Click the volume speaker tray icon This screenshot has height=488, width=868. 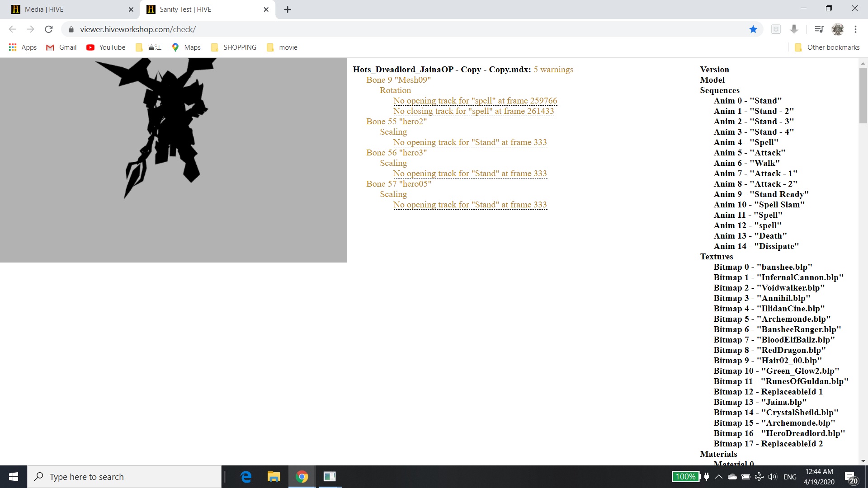772,477
